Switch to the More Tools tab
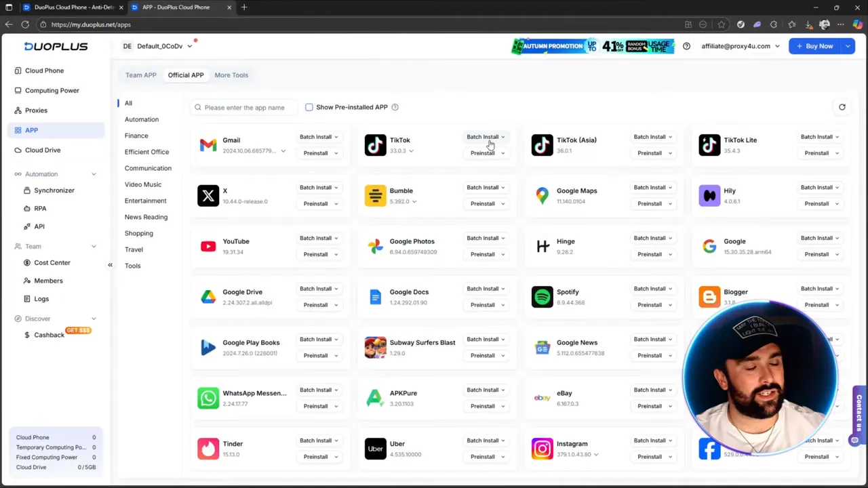The height and width of the screenshot is (488, 868). (231, 75)
